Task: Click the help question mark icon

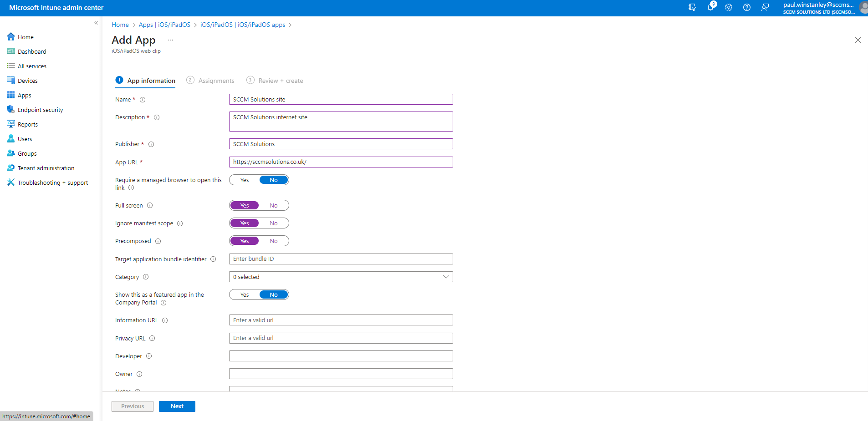Action: 747,7
